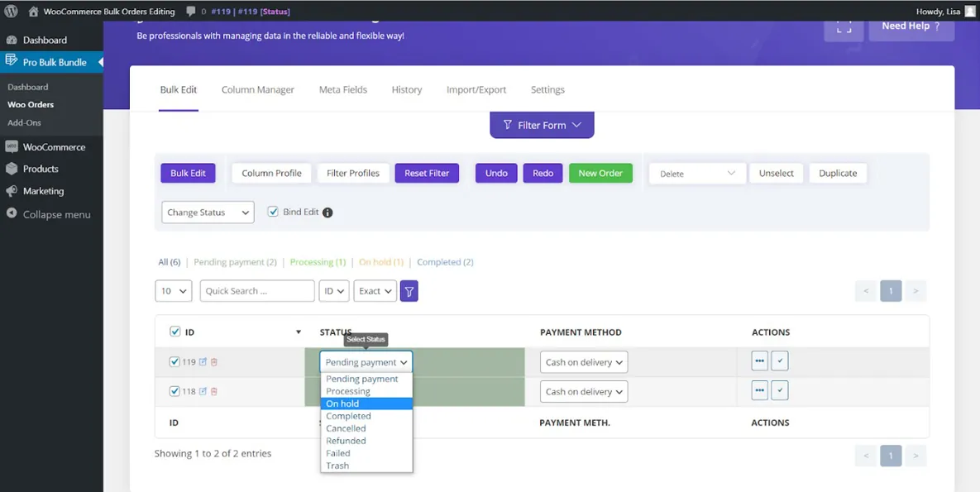Open the Cash on delivery payment dropdown for order 118
980x492 pixels.
tap(583, 390)
